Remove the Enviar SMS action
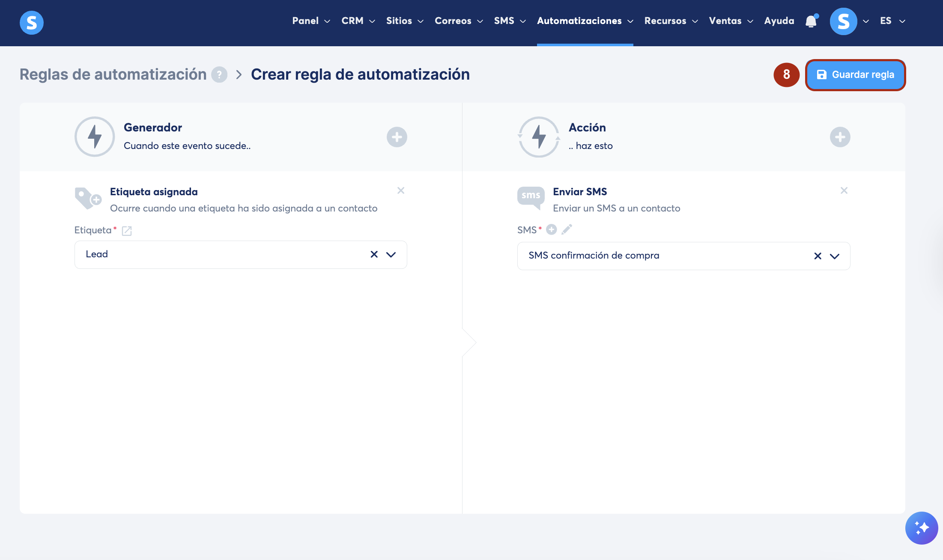 click(x=844, y=191)
